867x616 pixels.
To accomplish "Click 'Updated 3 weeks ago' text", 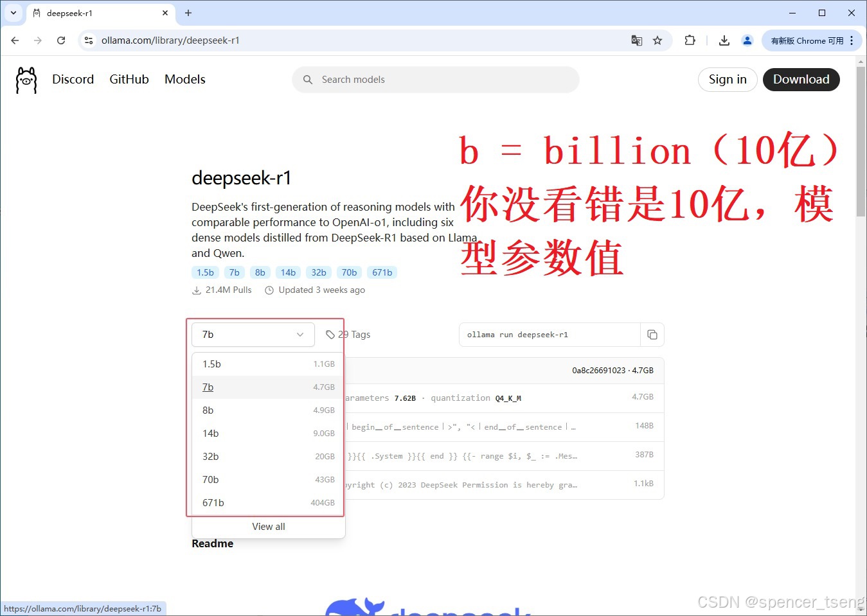I will pyautogui.click(x=321, y=290).
